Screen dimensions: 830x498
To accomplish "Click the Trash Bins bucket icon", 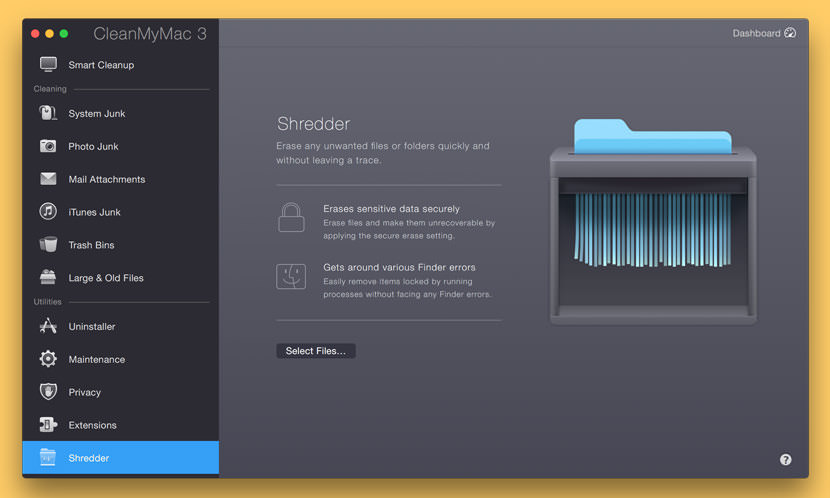I will tap(48, 245).
